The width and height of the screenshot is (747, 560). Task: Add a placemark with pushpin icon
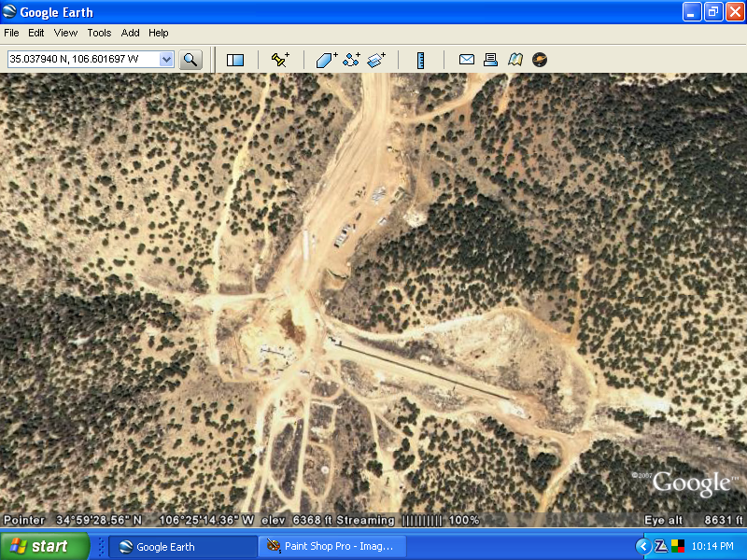coord(280,60)
